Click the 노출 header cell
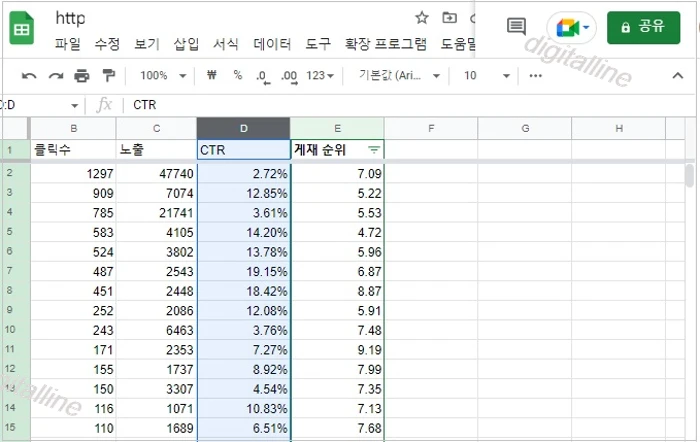Image resolution: width=700 pixels, height=442 pixels. (156, 150)
